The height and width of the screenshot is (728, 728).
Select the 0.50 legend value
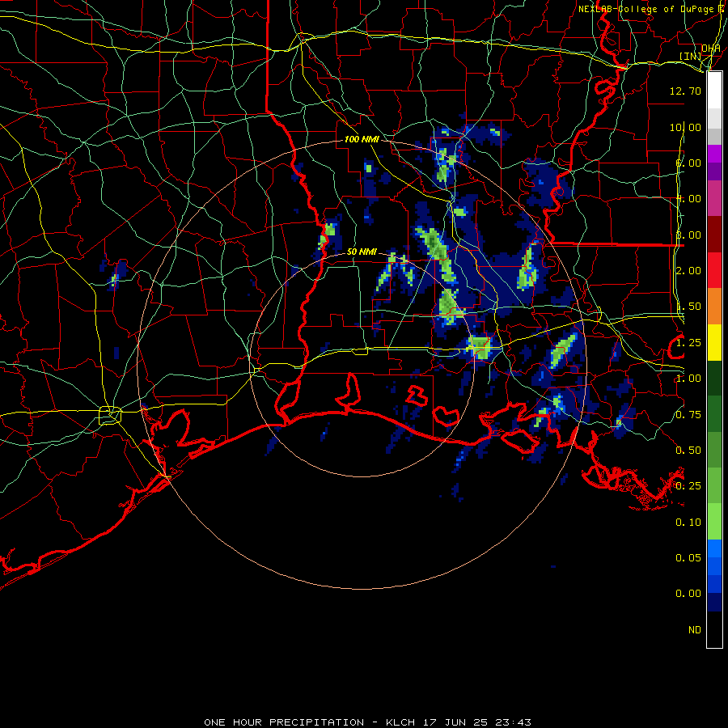pyautogui.click(x=688, y=451)
